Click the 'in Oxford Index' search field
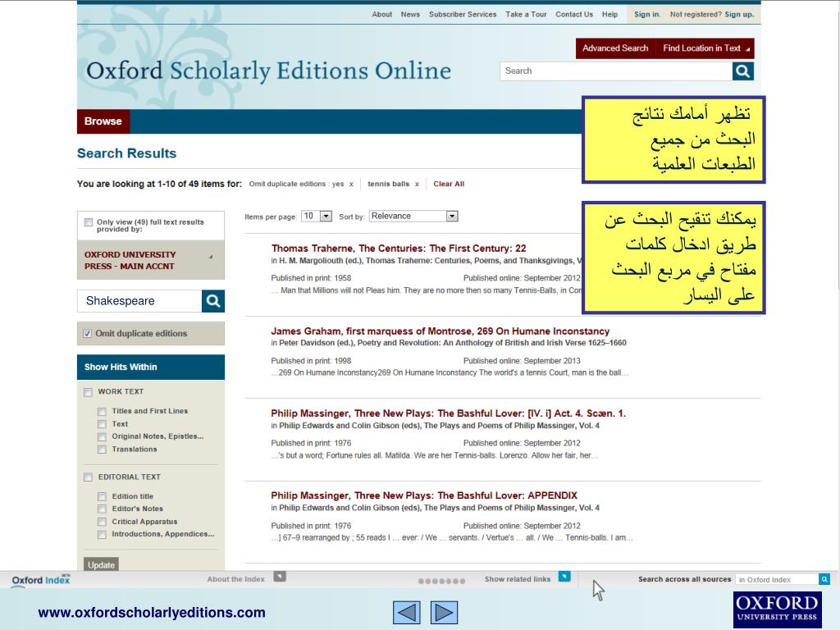This screenshot has width=840, height=630. pyautogui.click(x=778, y=579)
